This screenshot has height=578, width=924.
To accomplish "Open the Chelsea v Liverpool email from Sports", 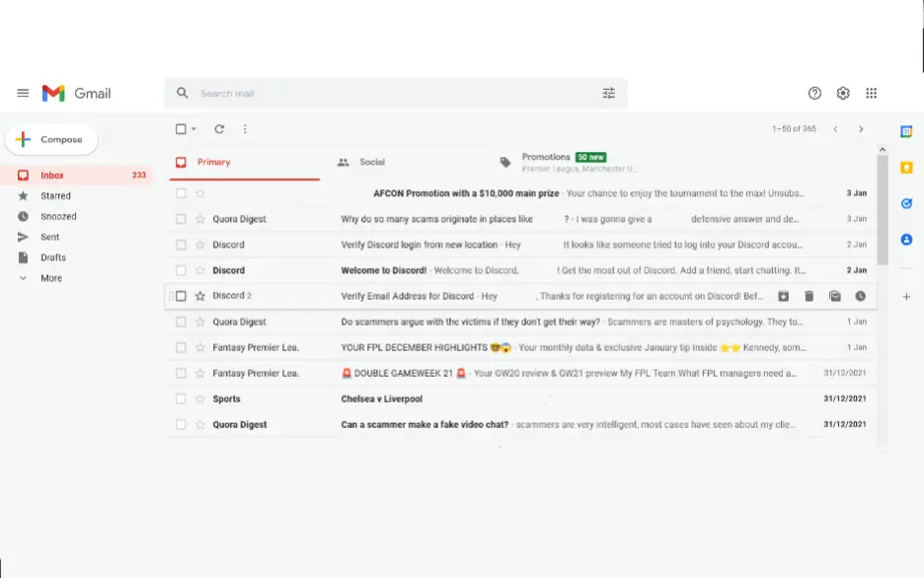I will [521, 399].
